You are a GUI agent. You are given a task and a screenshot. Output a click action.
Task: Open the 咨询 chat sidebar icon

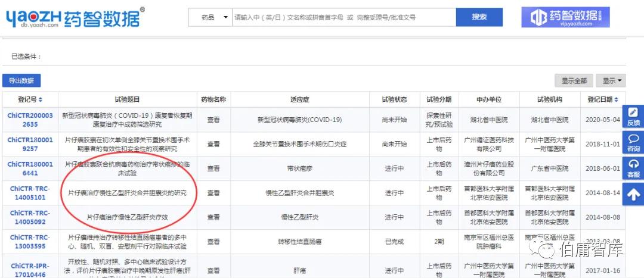click(633, 143)
